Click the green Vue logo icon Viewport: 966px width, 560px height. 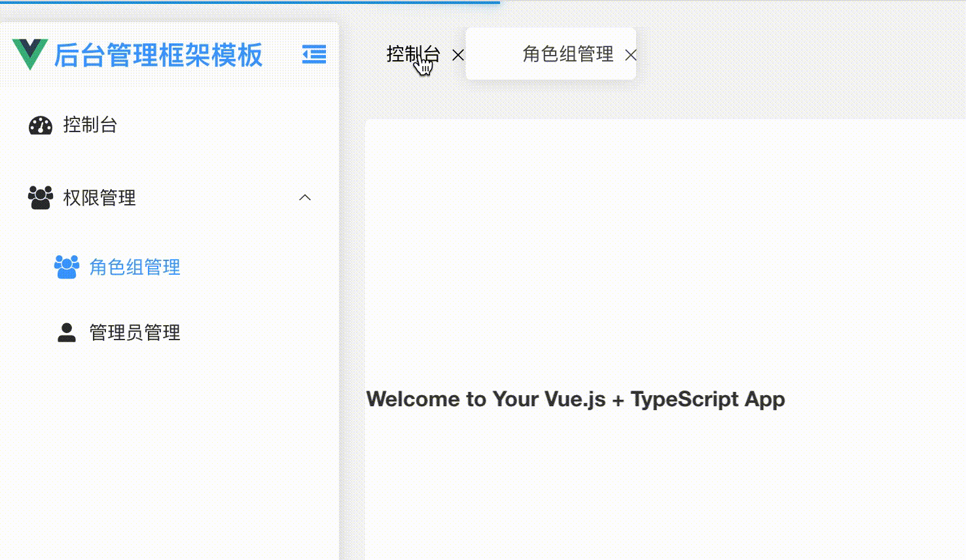[x=30, y=54]
